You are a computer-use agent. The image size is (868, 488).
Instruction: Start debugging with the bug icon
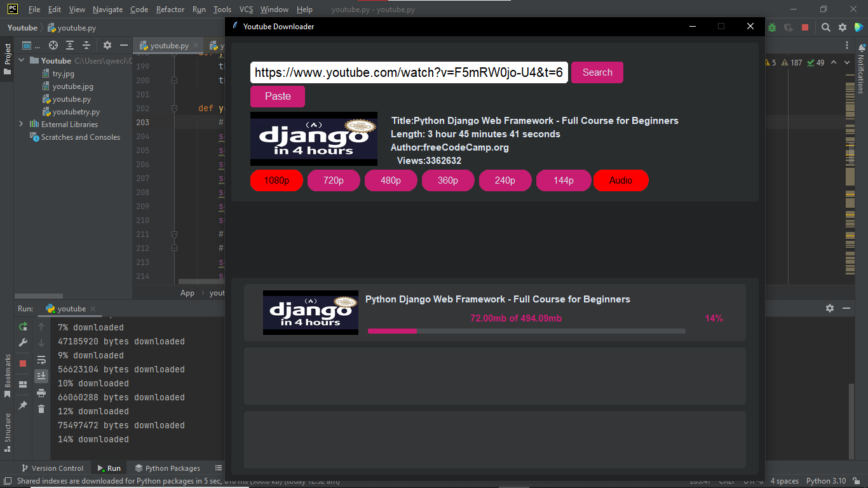point(773,27)
